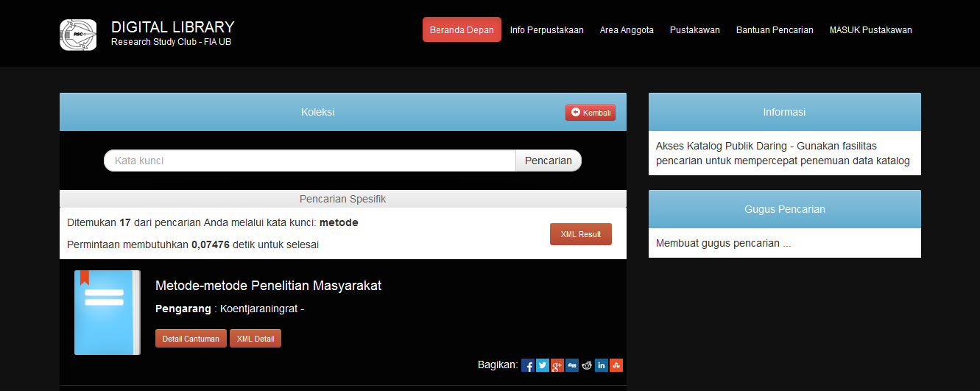Open the Beranda Depan menu

[x=462, y=30]
